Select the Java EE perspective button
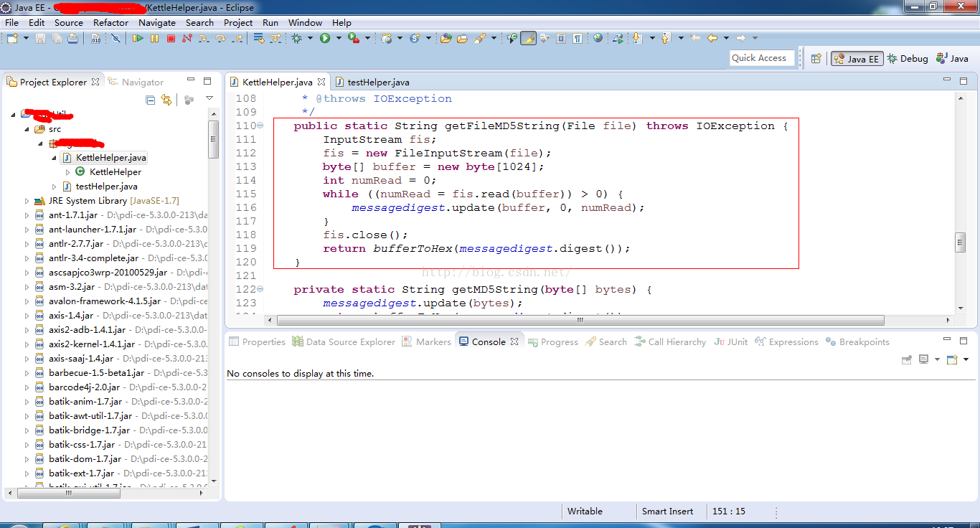 coord(857,59)
